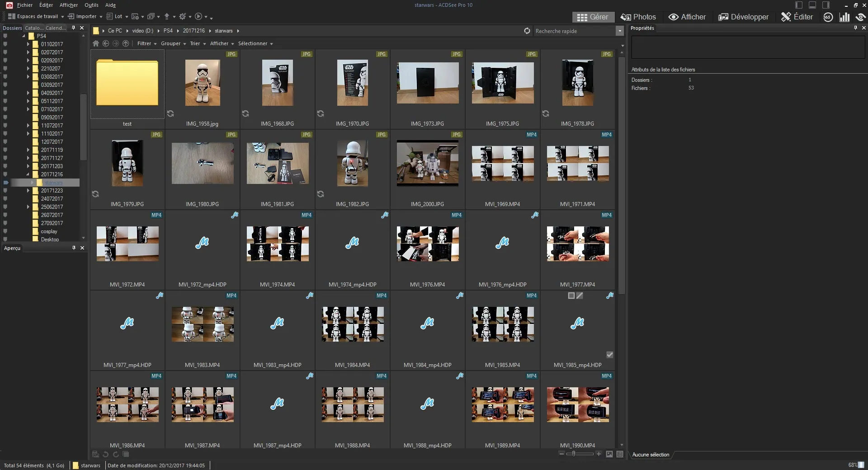868x470 pixels.
Task: Click the refresh icon beside quick search
Action: click(527, 31)
